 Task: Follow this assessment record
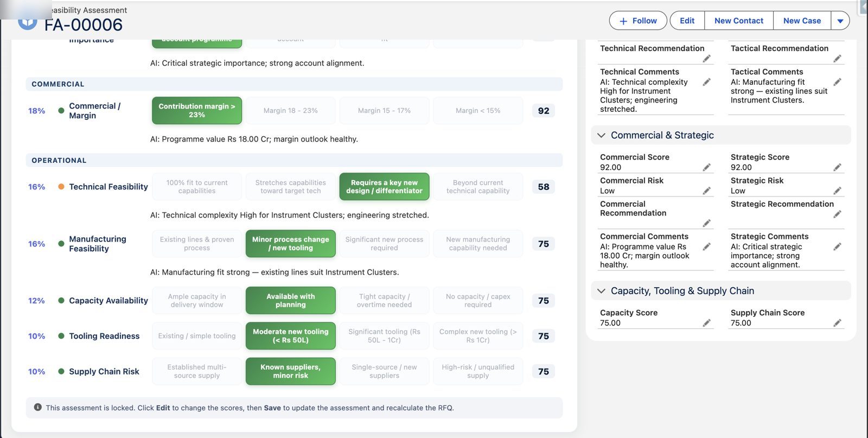(638, 21)
